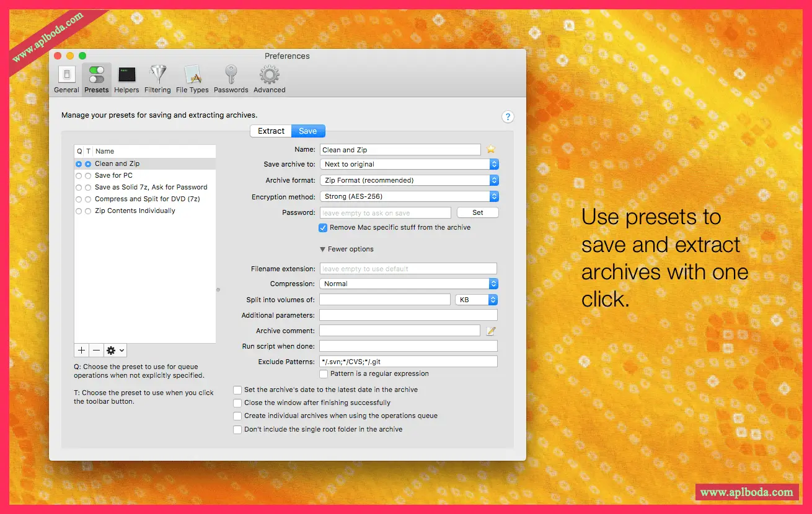Open the Encryption method dropdown

[409, 196]
